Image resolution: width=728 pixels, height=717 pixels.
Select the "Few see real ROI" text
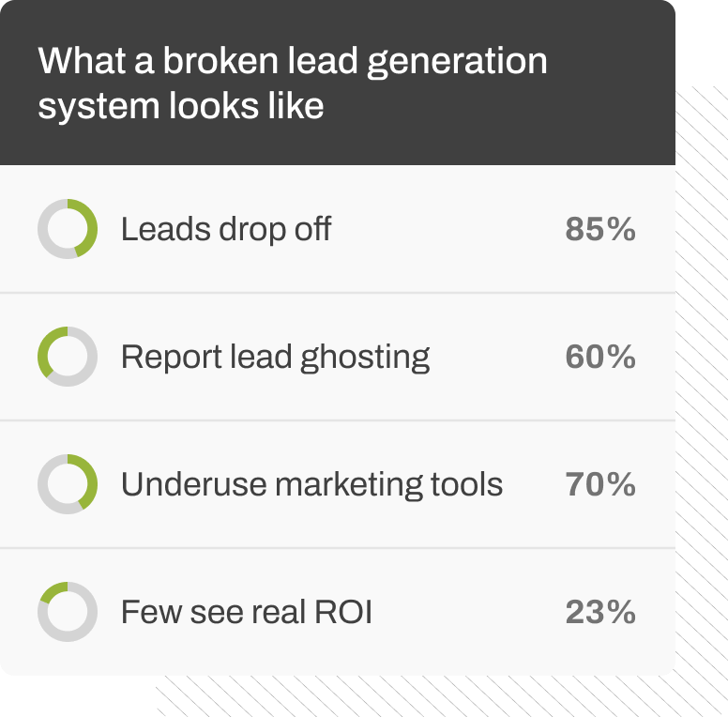pos(246,612)
